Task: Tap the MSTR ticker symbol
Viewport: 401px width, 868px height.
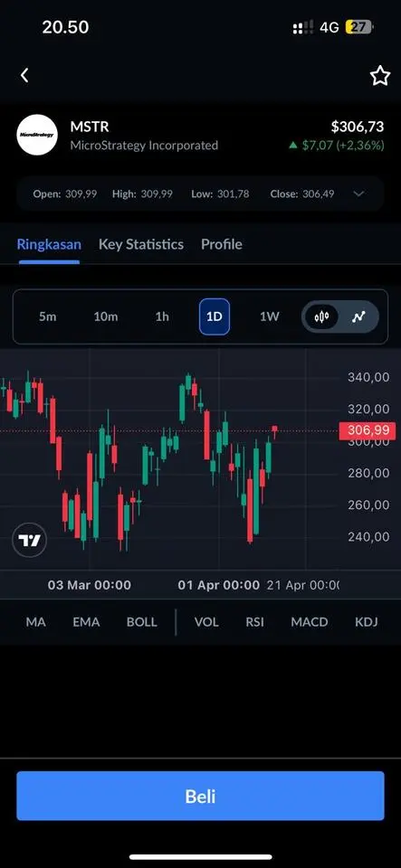Action: click(x=90, y=127)
